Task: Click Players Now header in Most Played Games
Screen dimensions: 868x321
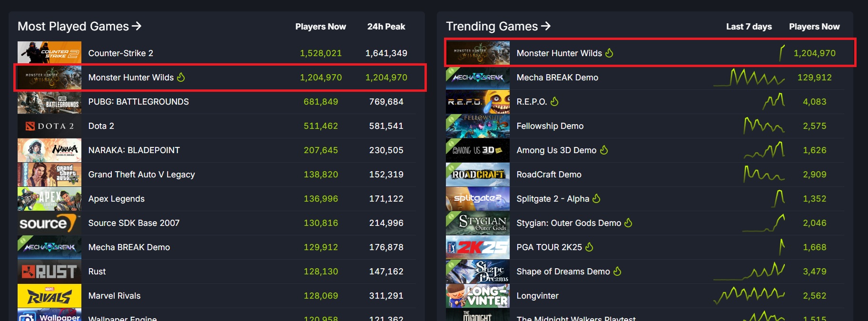Action: pyautogui.click(x=321, y=27)
